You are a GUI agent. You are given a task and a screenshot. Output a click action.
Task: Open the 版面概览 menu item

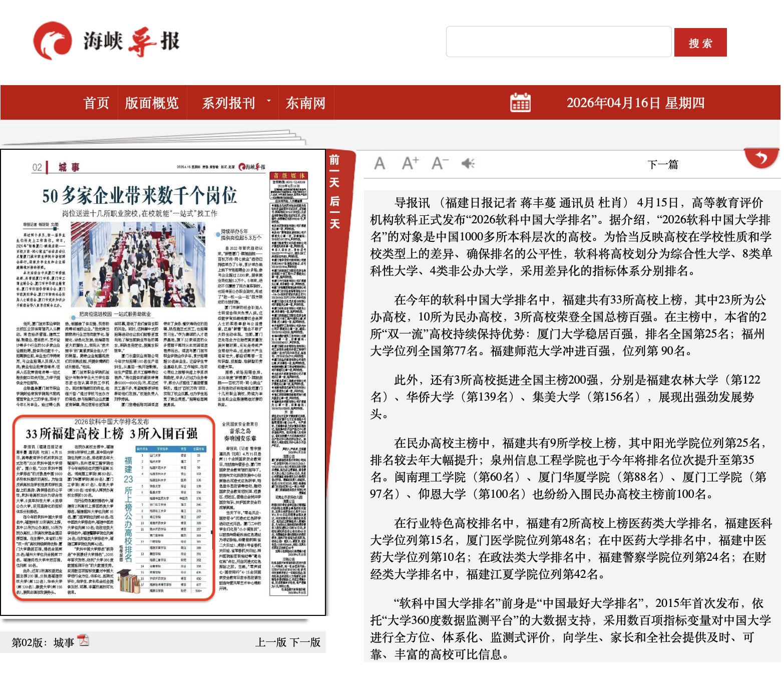(152, 103)
